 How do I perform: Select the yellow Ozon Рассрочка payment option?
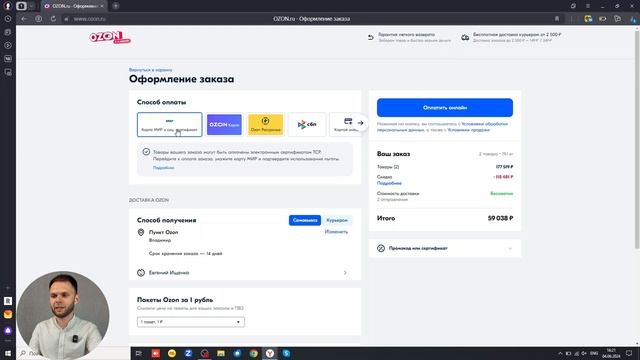[265, 124]
